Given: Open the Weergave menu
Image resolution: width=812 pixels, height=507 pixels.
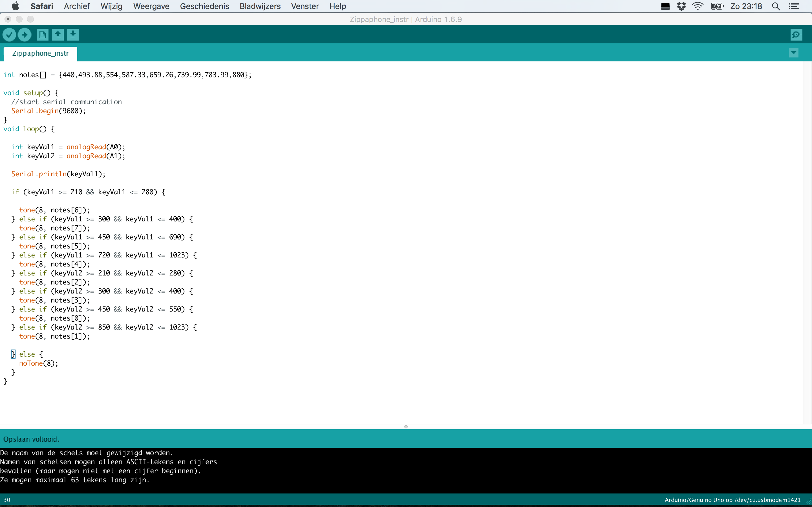Looking at the screenshot, I should tap(151, 6).
